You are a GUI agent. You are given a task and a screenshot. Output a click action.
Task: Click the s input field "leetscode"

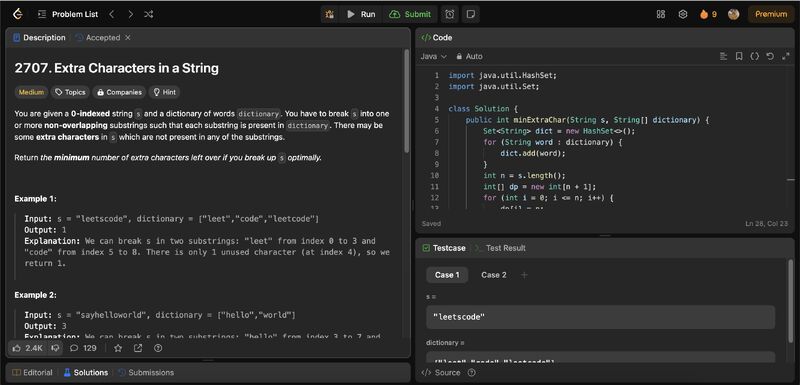tap(601, 317)
